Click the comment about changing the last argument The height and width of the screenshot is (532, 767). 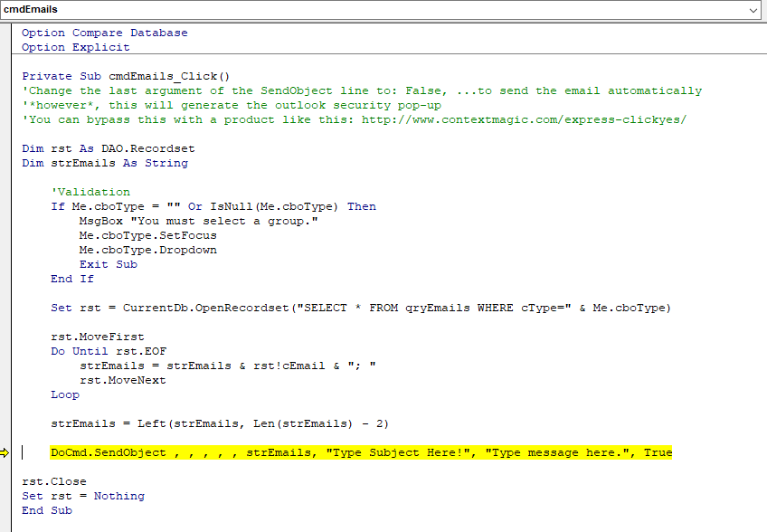(362, 91)
